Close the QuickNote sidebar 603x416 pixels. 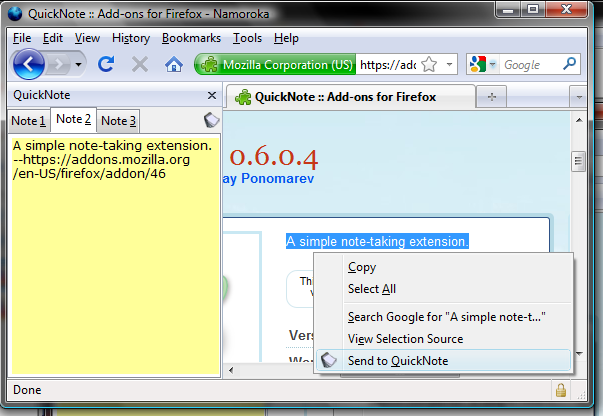point(212,95)
